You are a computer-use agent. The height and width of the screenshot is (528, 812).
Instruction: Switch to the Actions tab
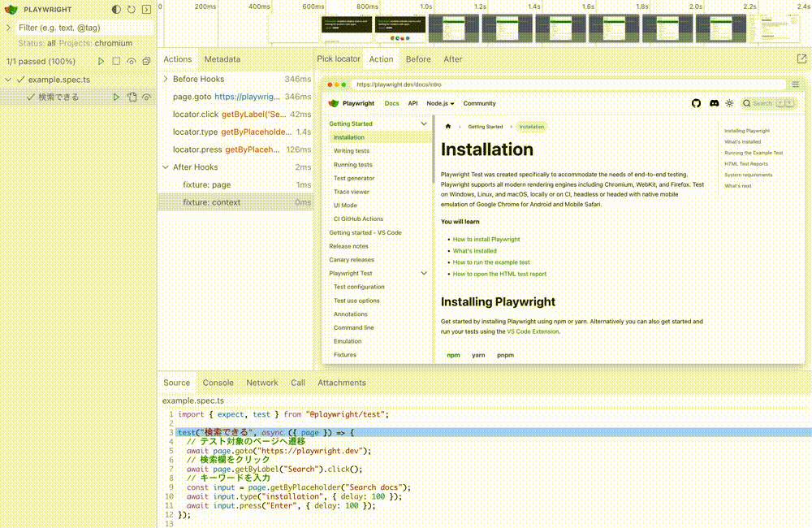coord(178,59)
